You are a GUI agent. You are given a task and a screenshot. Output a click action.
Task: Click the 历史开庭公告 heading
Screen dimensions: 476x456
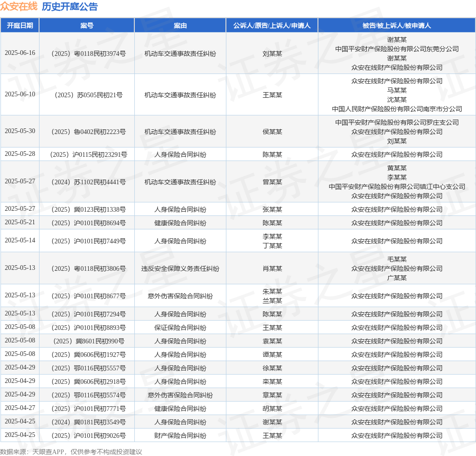(70, 7)
